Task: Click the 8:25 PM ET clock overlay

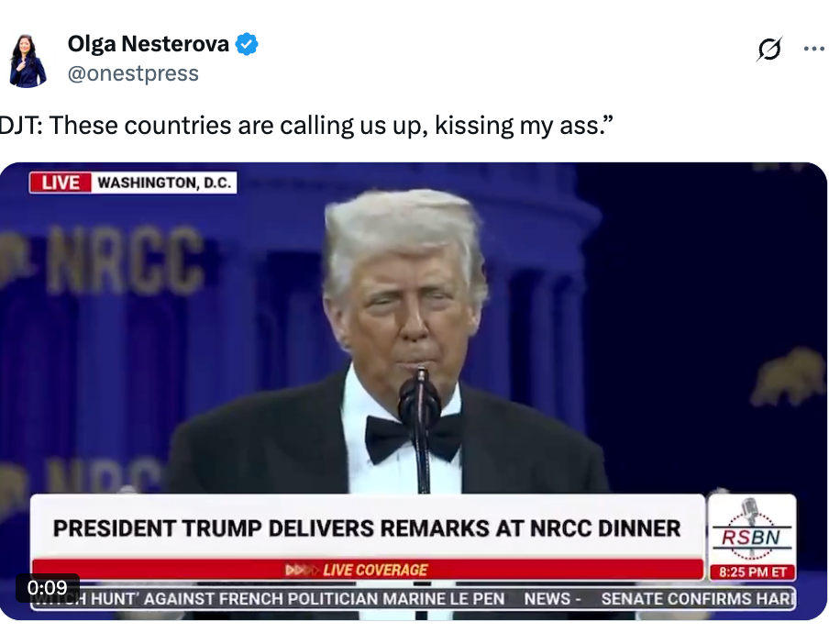Action: pos(752,570)
